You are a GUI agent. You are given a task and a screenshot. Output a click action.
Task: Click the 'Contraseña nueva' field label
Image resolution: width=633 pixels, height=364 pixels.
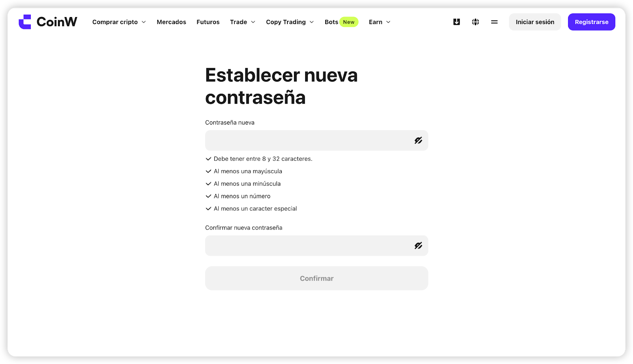[x=230, y=123]
